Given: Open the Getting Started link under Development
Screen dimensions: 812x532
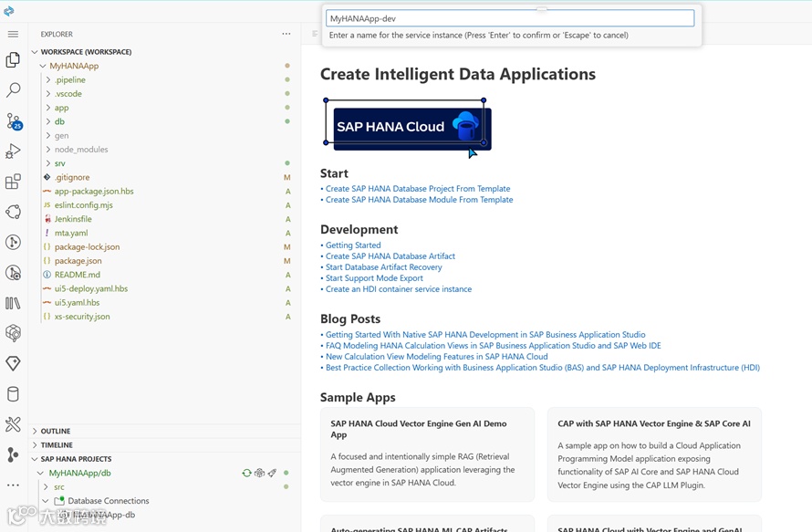Looking at the screenshot, I should coord(353,245).
